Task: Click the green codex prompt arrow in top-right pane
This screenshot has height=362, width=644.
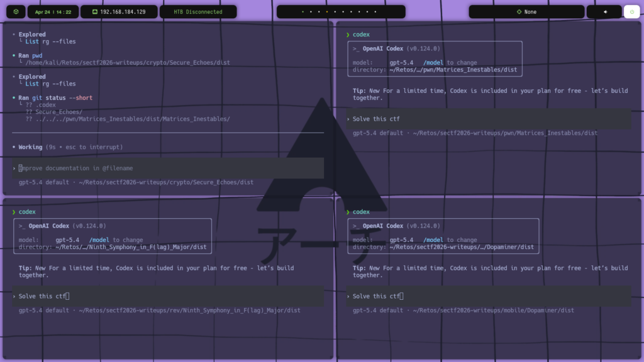Action: [348, 35]
